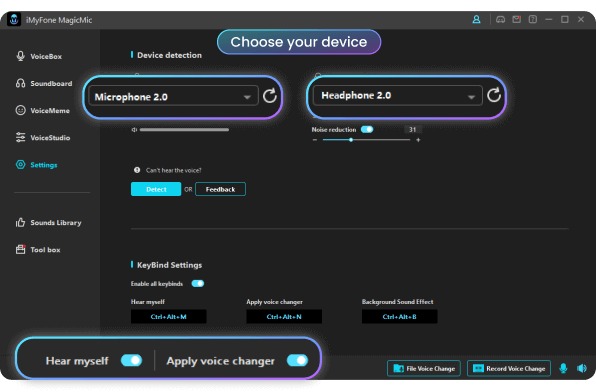Edit Background Sound Effect keybind Ctrl+Alt+B

point(399,316)
